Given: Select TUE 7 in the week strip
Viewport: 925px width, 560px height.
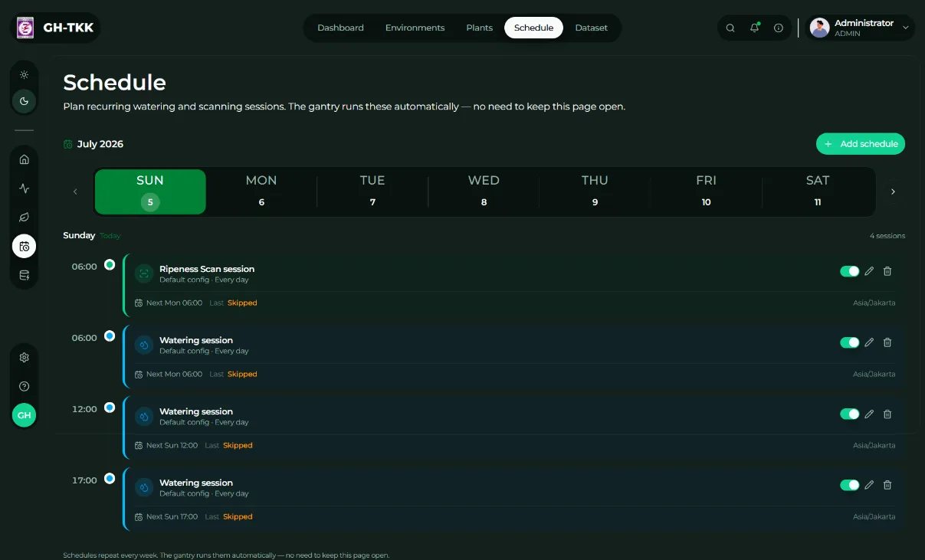Looking at the screenshot, I should 372,192.
